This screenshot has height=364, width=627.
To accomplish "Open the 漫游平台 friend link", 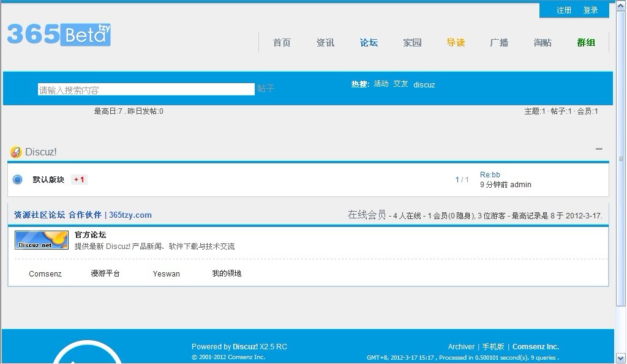I will pos(105,273).
